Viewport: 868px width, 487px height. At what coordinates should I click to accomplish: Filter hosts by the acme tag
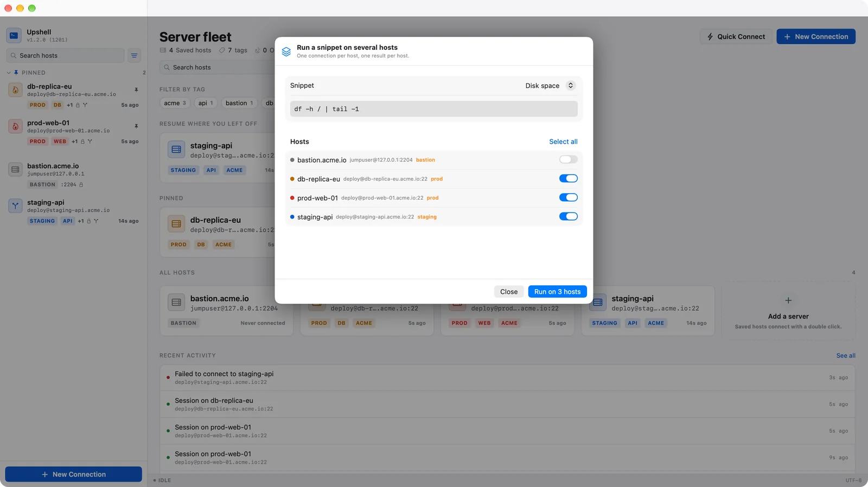pyautogui.click(x=175, y=103)
